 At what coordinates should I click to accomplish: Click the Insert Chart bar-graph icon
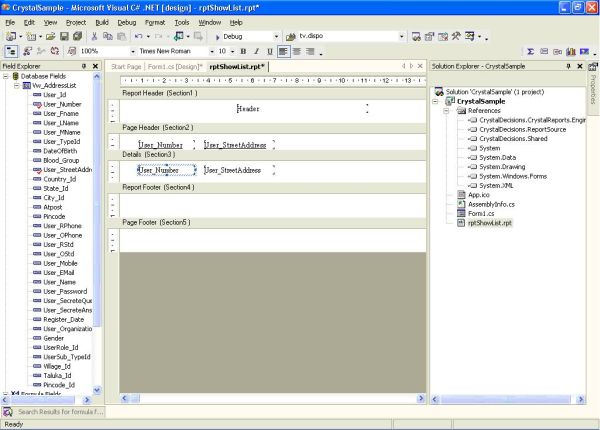(x=571, y=51)
